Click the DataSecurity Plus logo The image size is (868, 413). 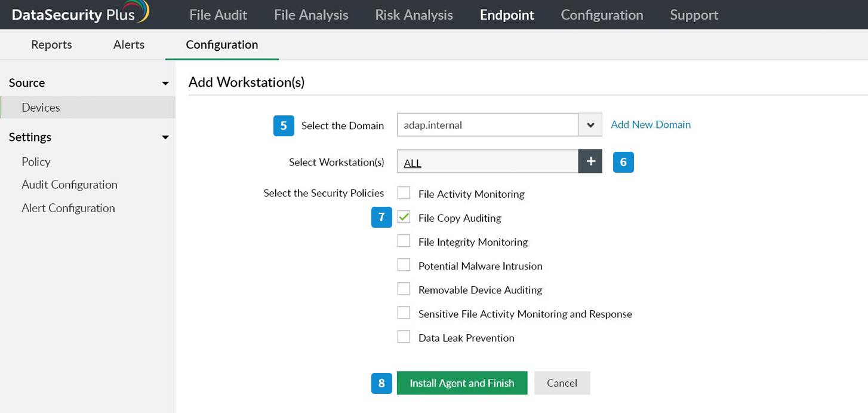pos(80,14)
